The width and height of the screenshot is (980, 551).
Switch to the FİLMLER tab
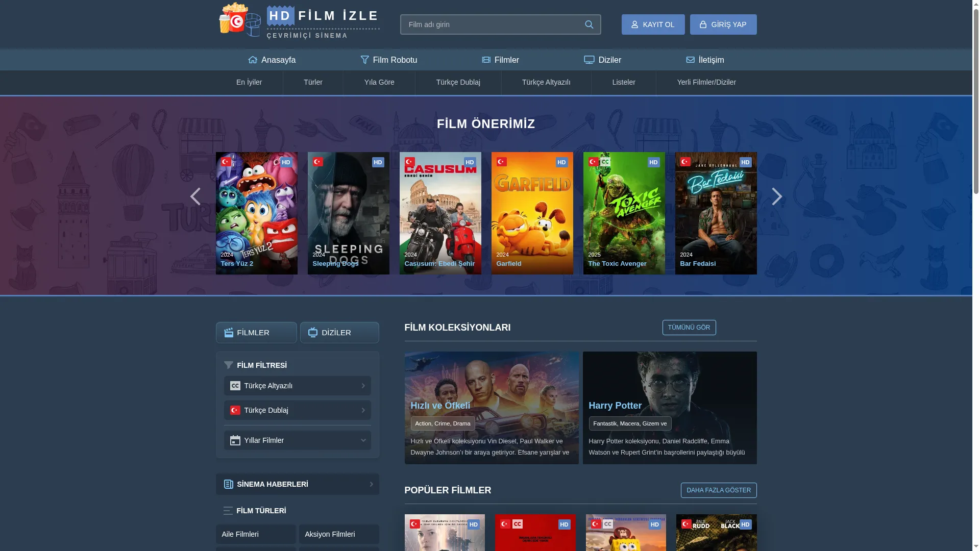[256, 333]
